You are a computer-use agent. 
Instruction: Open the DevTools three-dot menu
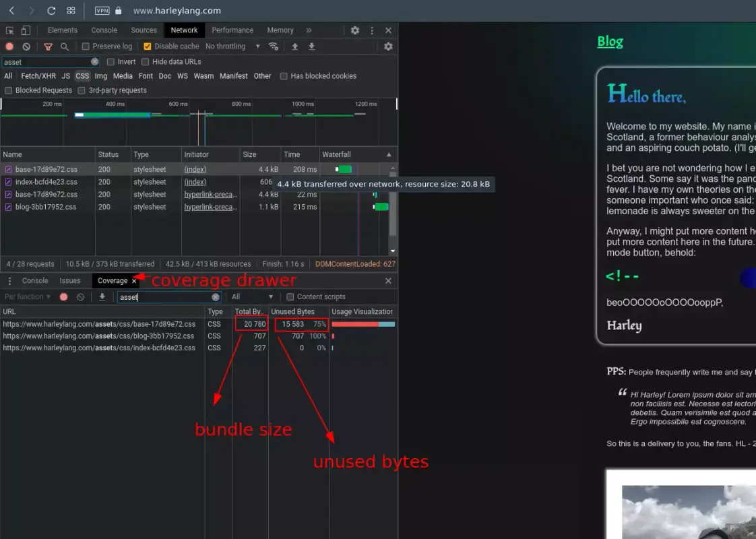(x=372, y=30)
